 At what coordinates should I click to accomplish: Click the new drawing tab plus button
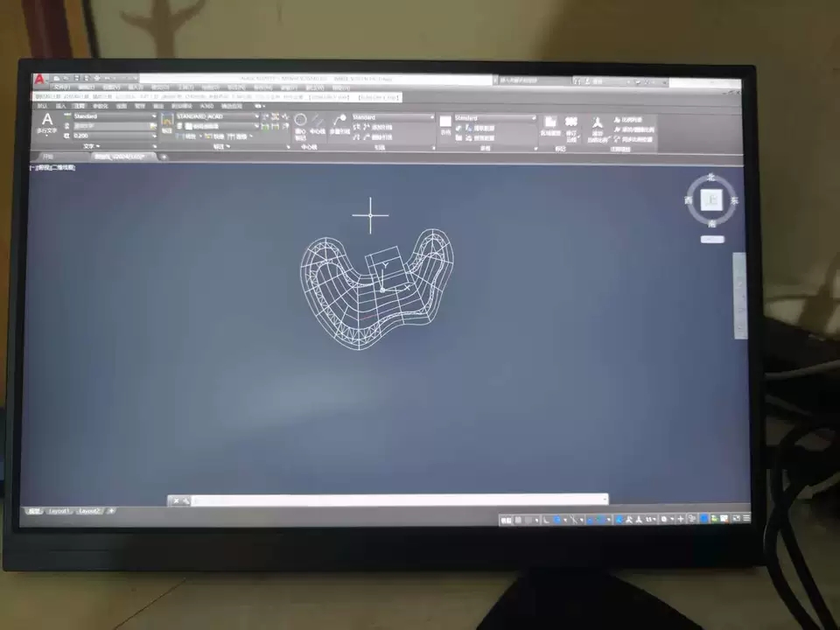(164, 157)
